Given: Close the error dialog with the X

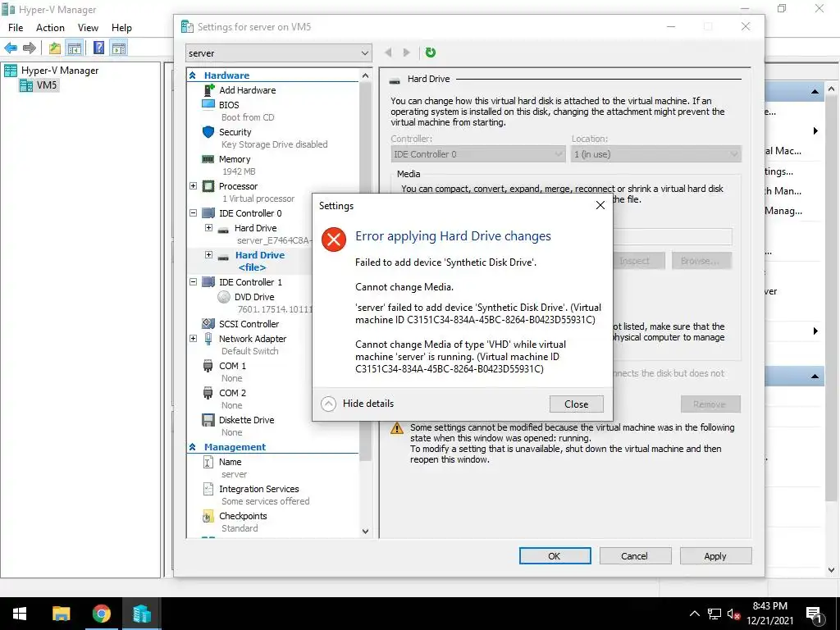Looking at the screenshot, I should click(600, 206).
